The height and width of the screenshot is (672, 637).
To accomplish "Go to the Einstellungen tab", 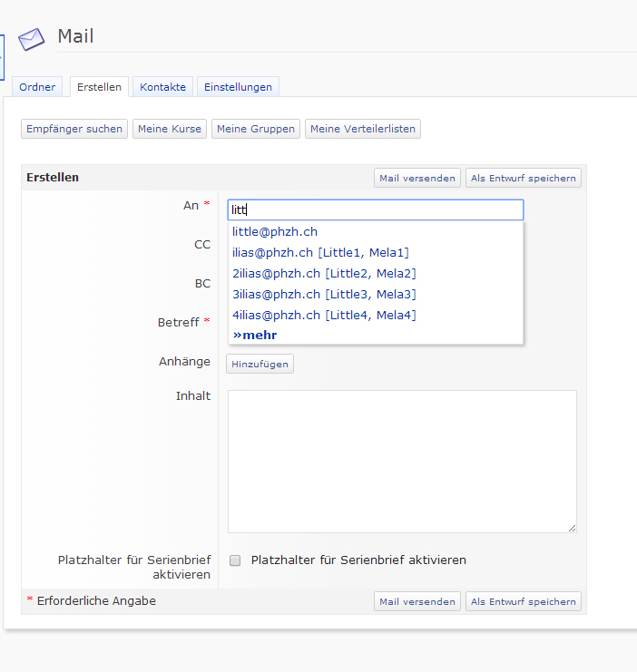I will coord(238,87).
